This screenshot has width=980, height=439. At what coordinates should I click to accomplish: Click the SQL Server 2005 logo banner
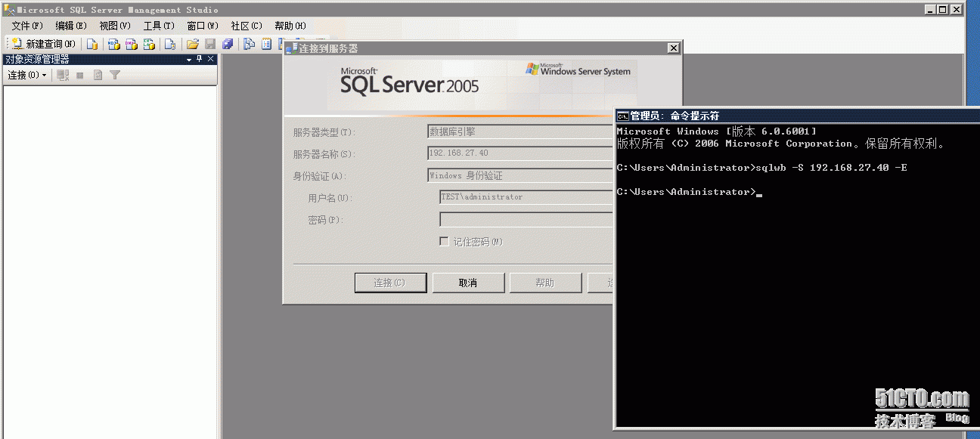pyautogui.click(x=409, y=82)
